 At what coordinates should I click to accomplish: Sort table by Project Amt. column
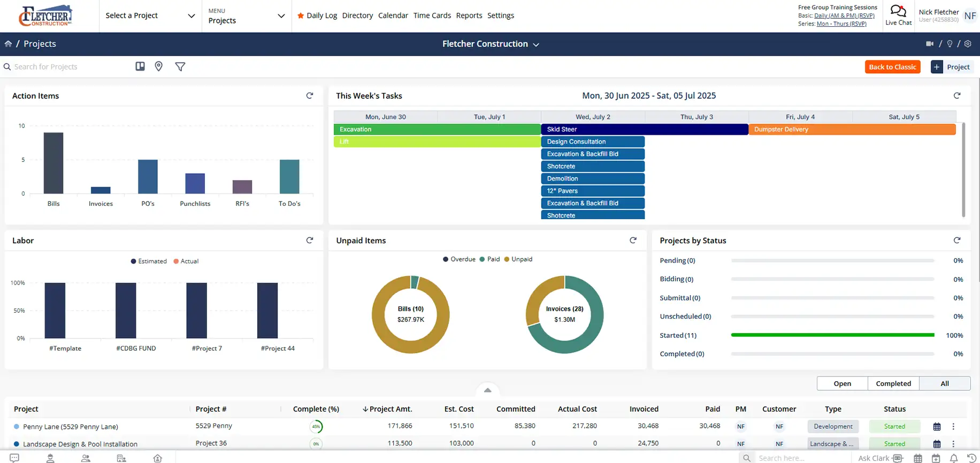pyautogui.click(x=387, y=409)
